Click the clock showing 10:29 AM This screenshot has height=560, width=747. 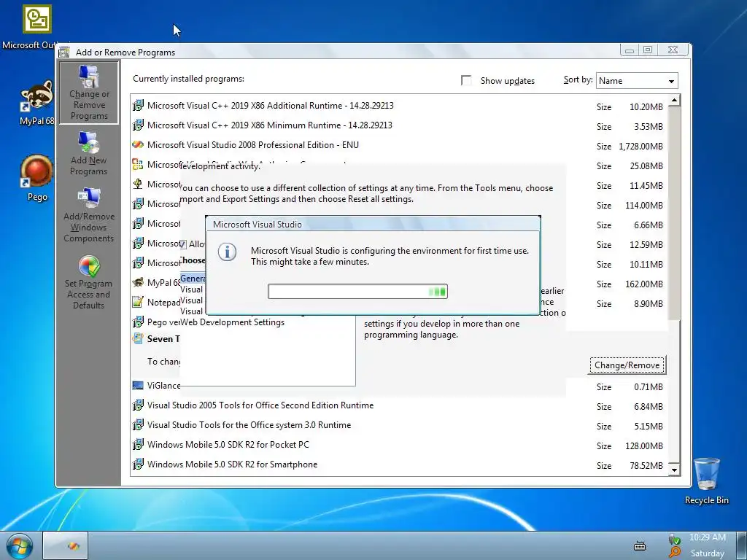[707, 537]
